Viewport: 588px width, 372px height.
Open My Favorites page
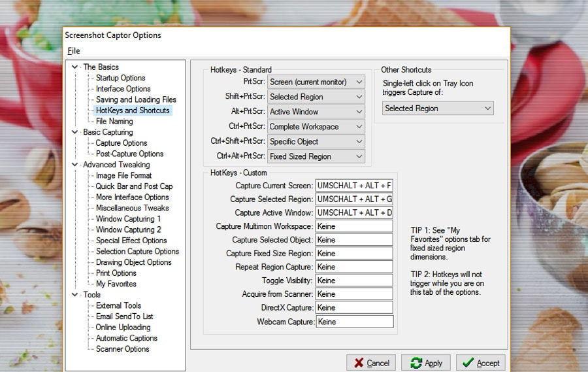pos(116,284)
